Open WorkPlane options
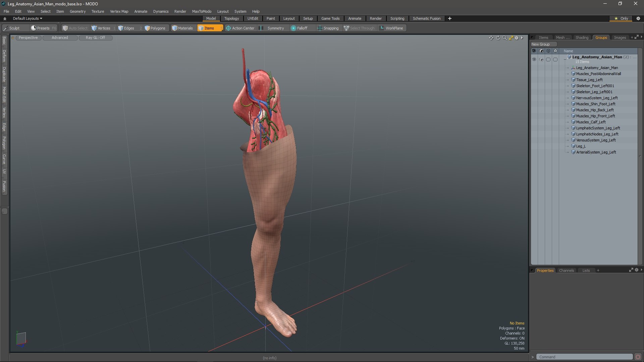Image resolution: width=644 pixels, height=362 pixels. [391, 28]
